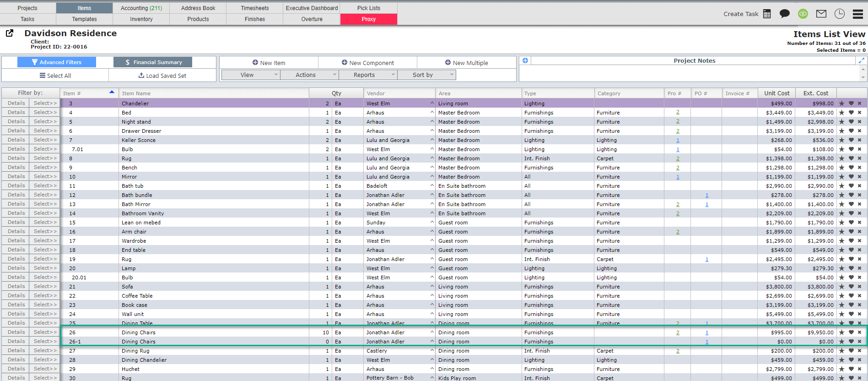Toggle Select for Mirror row

tap(45, 176)
